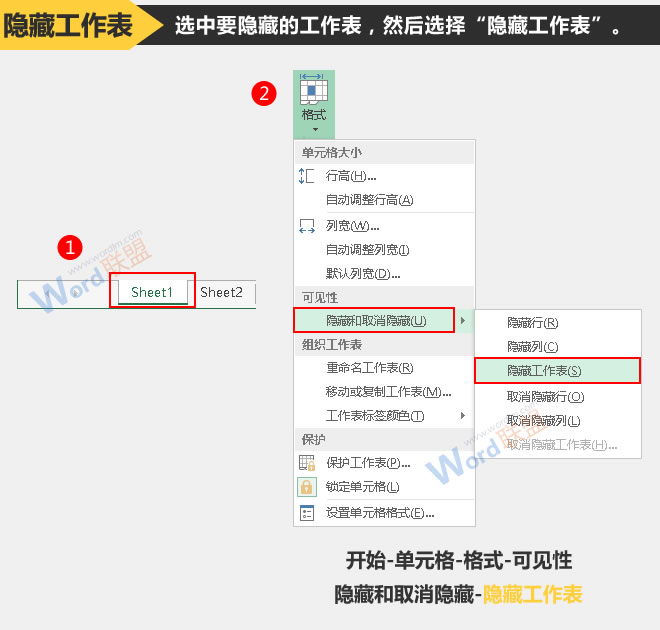Open 默认列宽(D)... dialog
Viewport: 660px width, 630px height.
tap(385, 274)
